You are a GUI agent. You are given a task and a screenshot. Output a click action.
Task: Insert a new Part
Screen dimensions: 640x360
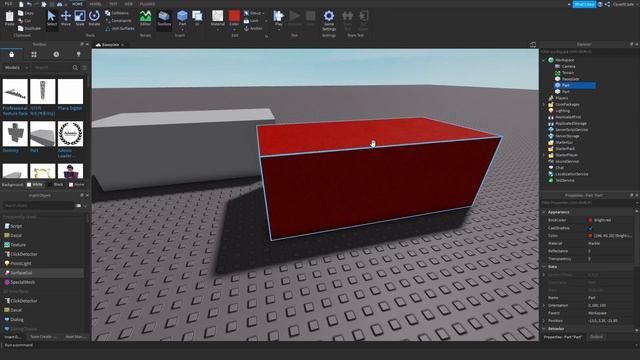point(182,19)
